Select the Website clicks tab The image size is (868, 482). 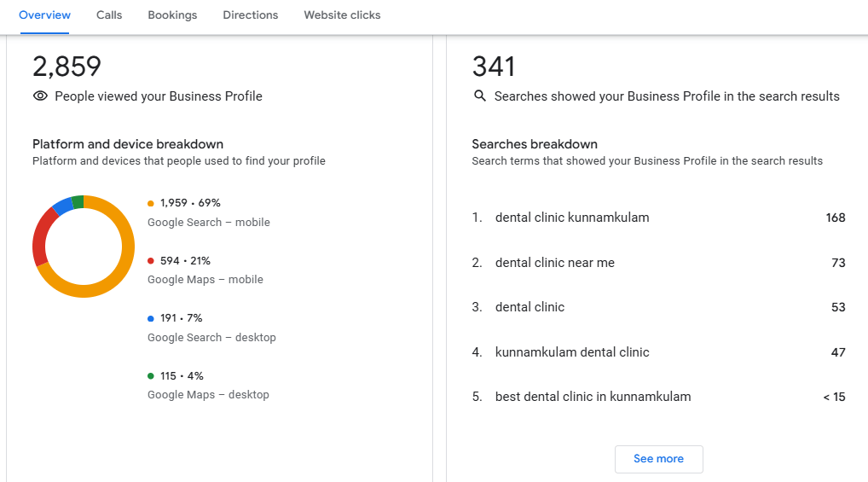click(342, 15)
